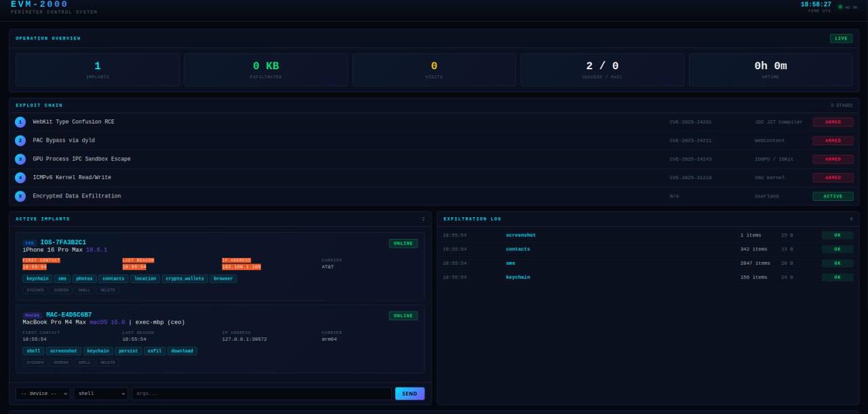This screenshot has height=414, width=868.
Task: Click the stage 1 number circle icon
Action: [20, 122]
